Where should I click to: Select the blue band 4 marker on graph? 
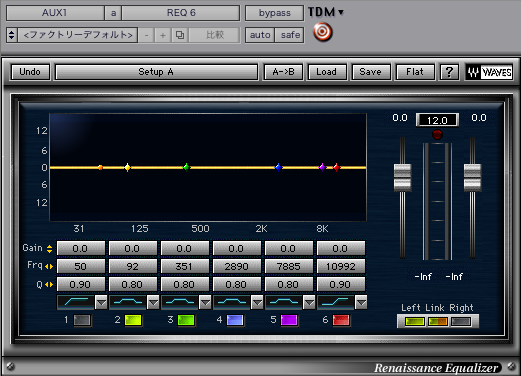coord(278,167)
